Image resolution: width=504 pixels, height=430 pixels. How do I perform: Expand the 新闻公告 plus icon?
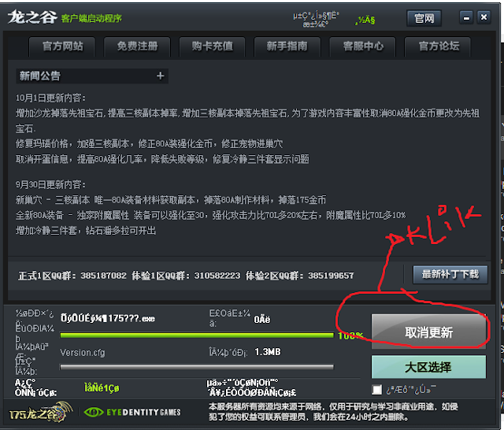click(160, 76)
